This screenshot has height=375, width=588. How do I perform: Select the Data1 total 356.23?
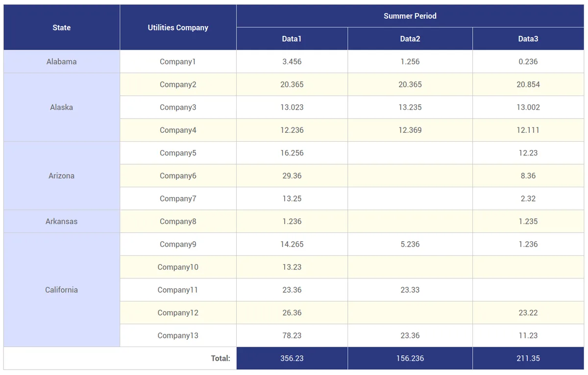pyautogui.click(x=292, y=358)
